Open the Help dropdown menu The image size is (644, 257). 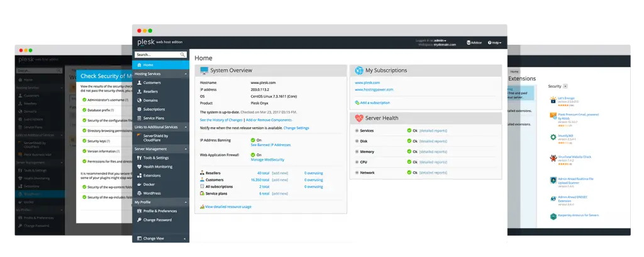point(496,43)
